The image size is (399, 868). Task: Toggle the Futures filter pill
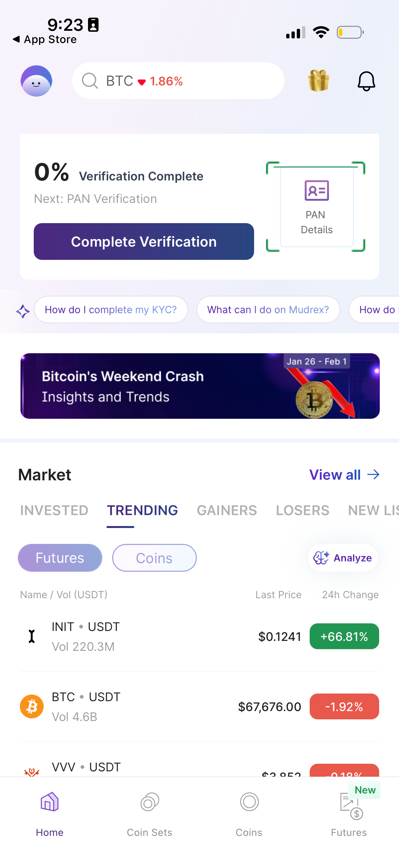click(60, 558)
